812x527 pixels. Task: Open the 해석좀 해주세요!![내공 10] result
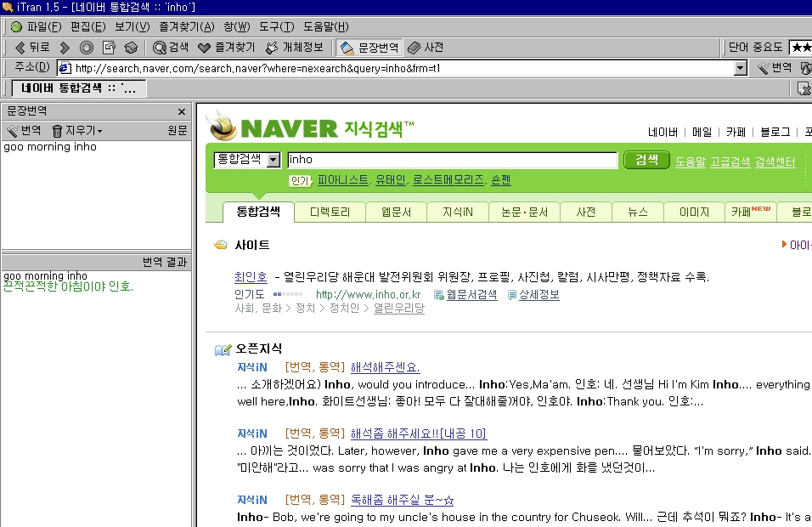(x=419, y=433)
